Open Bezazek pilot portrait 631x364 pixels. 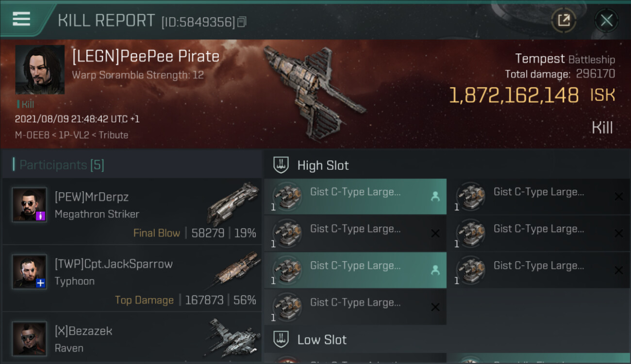pos(30,338)
